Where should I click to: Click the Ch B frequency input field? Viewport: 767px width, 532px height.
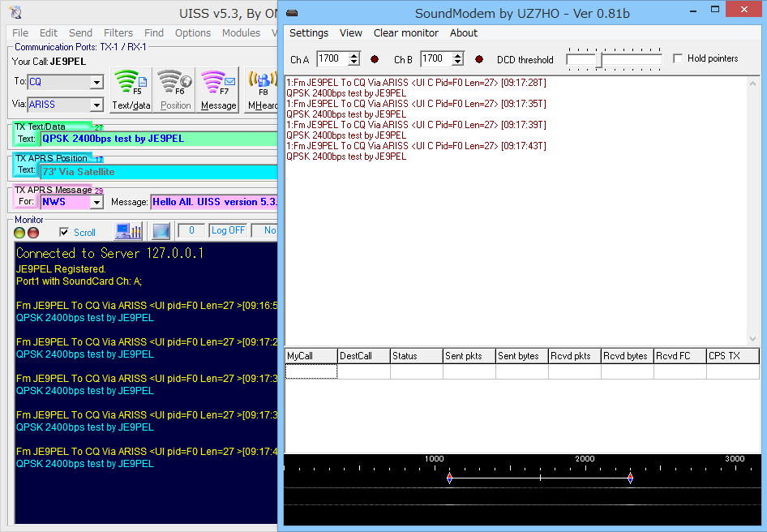(436, 58)
